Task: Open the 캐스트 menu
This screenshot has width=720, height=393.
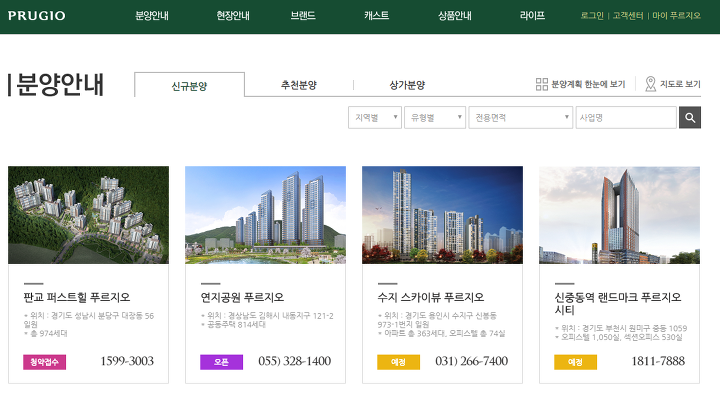Action: click(377, 16)
